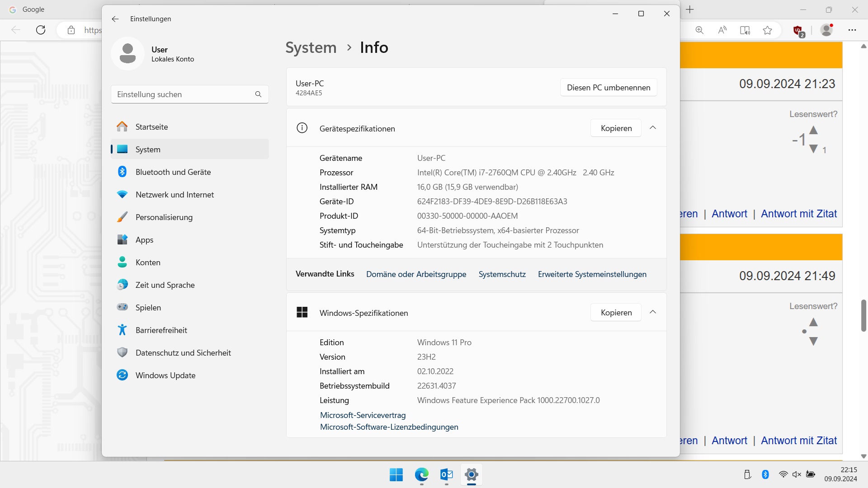This screenshot has height=488, width=868.
Task: Copy the Windows-Spezifikationen with Kopieren
Action: click(x=616, y=313)
